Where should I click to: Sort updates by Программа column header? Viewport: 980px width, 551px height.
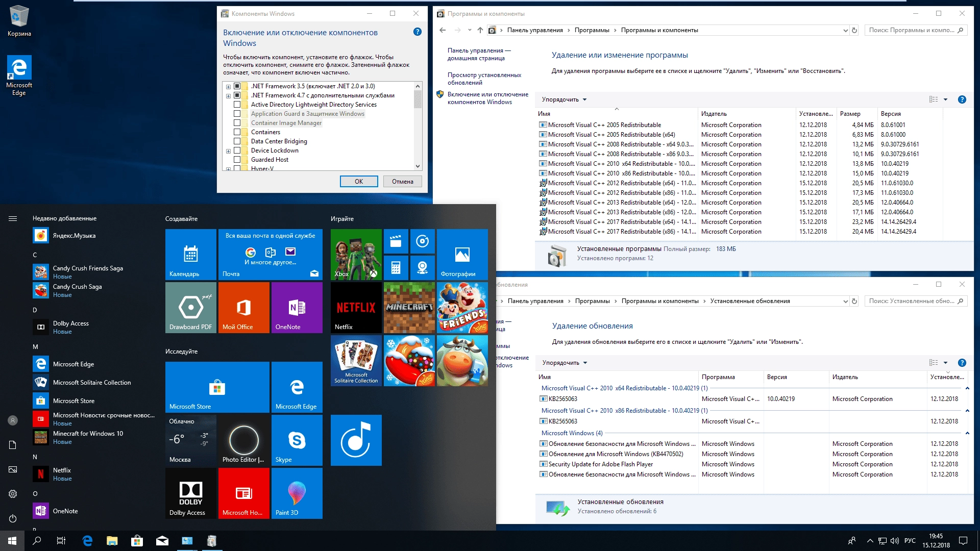730,377
